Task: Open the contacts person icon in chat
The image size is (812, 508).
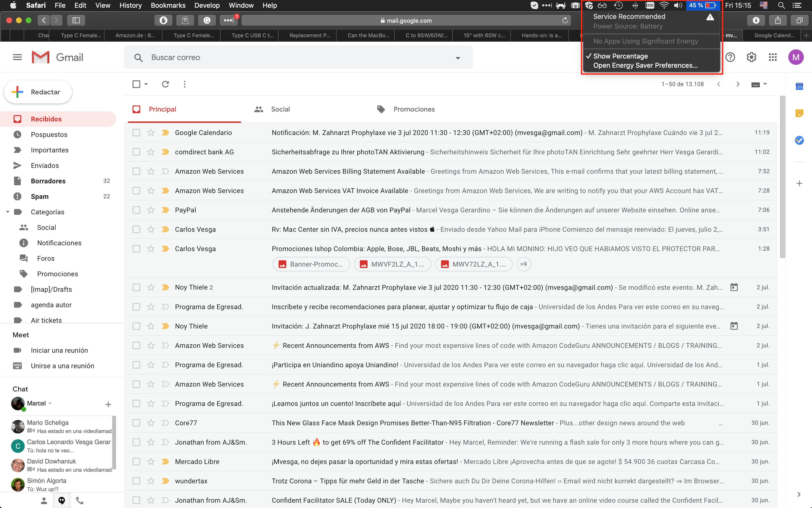Action: (44, 501)
